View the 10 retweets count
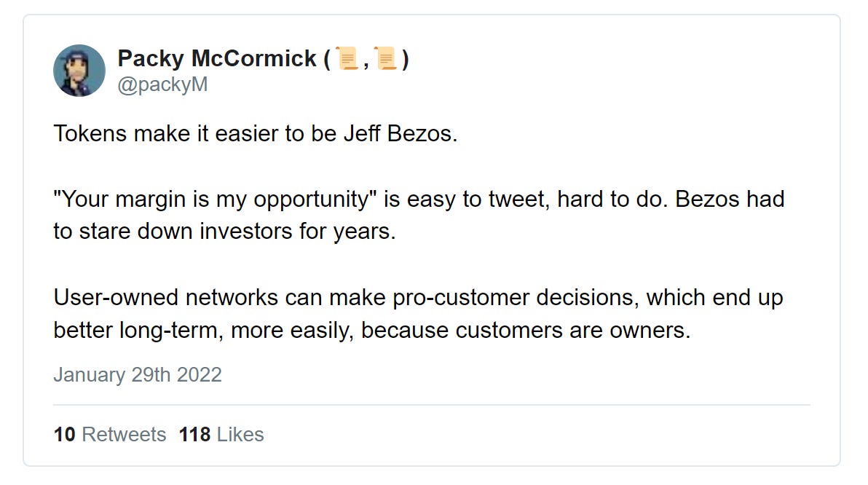 coord(64,435)
